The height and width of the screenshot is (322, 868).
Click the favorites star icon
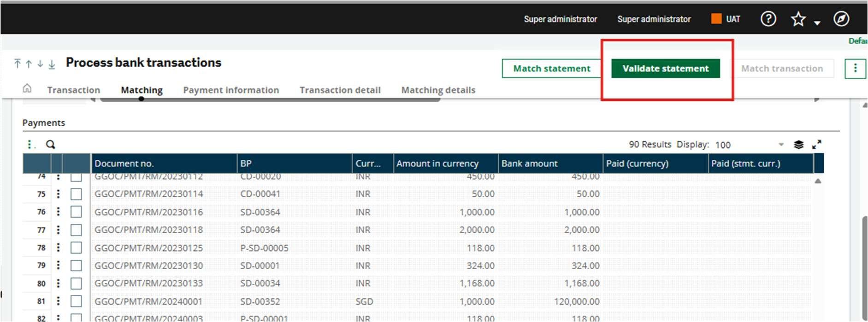[x=798, y=19]
